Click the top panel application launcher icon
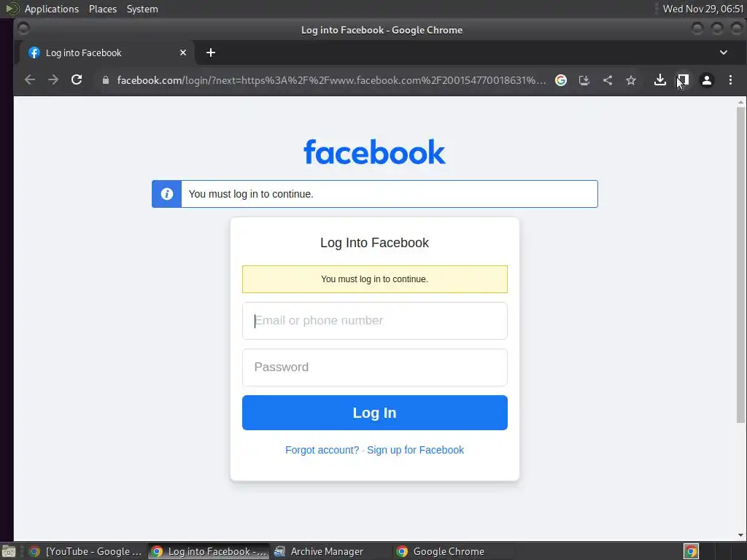The height and width of the screenshot is (560, 747). pos(12,9)
